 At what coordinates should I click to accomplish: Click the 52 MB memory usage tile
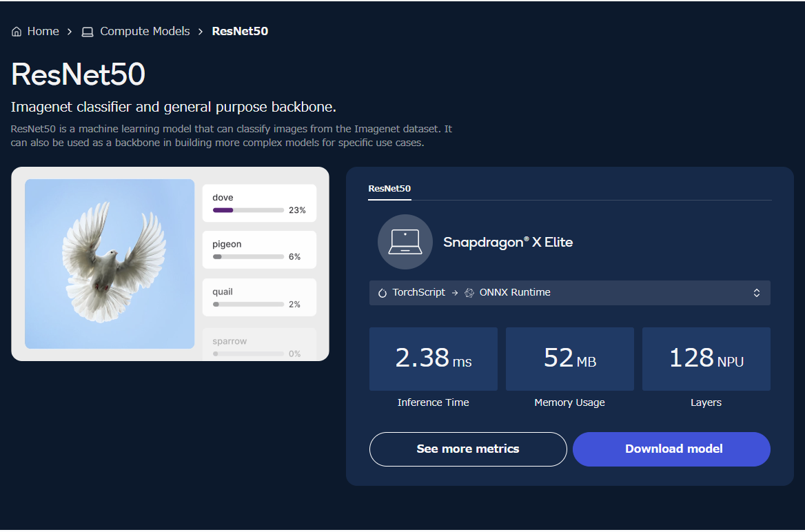click(x=570, y=358)
